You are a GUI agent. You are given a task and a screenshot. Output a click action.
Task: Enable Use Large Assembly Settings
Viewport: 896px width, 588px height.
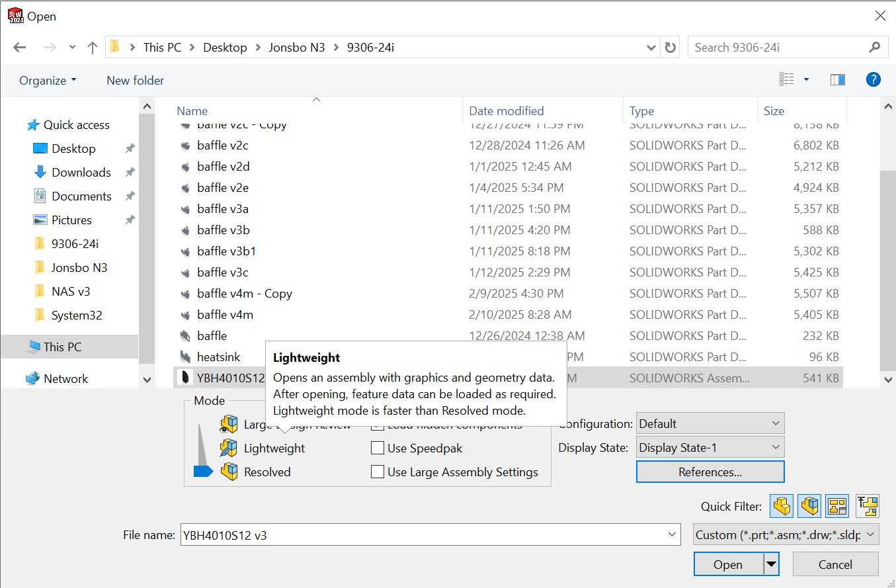[378, 472]
